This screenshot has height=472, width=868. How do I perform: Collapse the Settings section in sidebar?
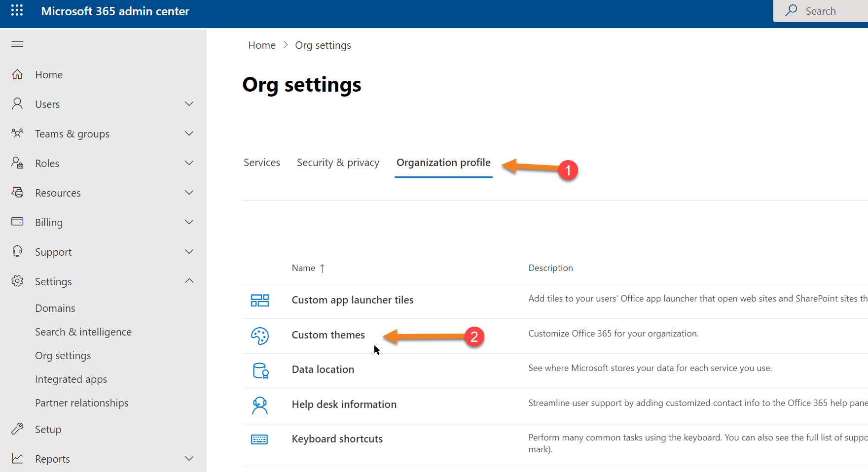189,281
